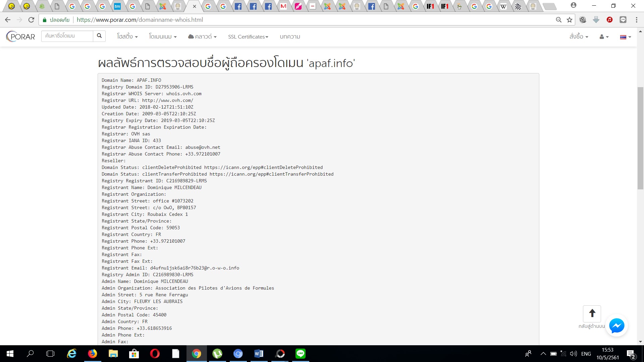Expand the คลาวด์ dropdown menu
The height and width of the screenshot is (362, 644).
coord(202,37)
